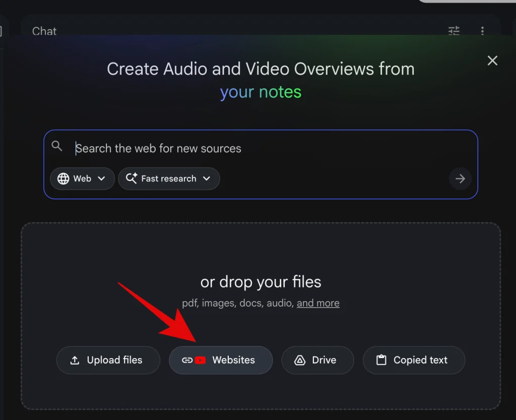
Task: Click the upload arrow icon
Action: (75, 361)
